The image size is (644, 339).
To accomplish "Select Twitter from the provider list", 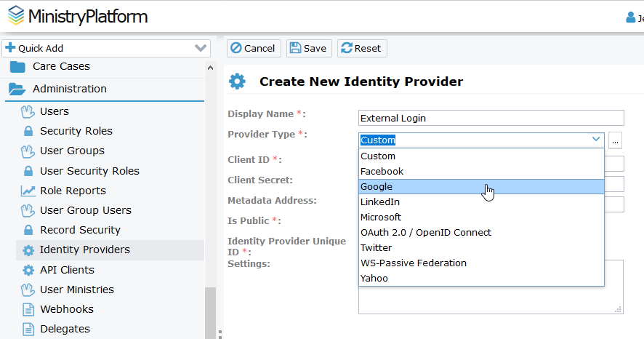I will [481, 247].
